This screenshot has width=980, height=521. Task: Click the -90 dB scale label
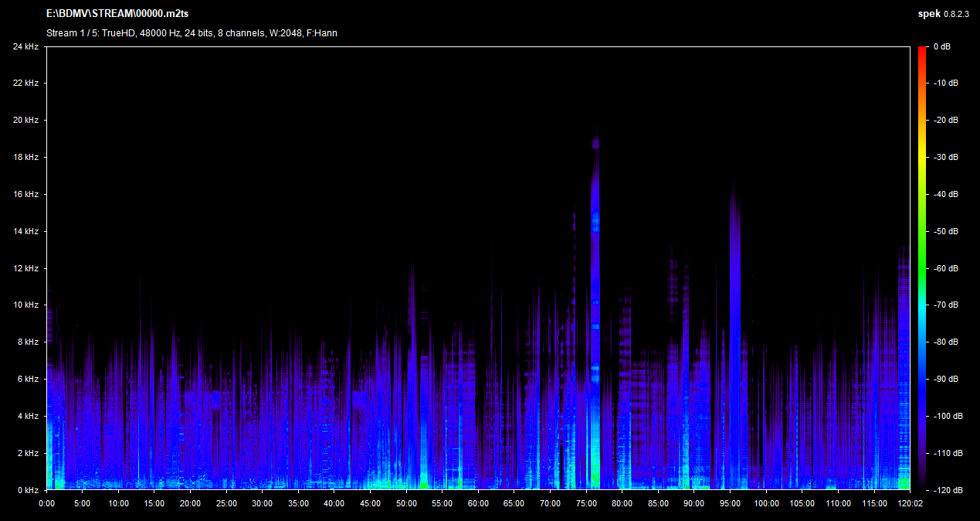945,380
